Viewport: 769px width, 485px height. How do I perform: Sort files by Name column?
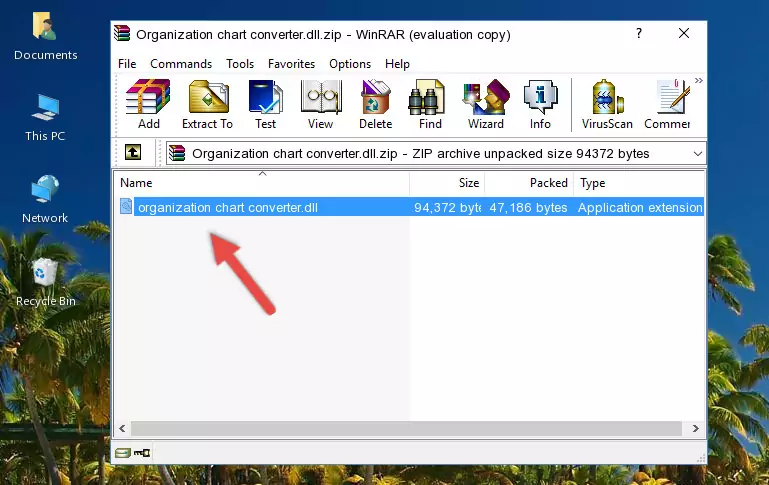[x=262, y=183]
